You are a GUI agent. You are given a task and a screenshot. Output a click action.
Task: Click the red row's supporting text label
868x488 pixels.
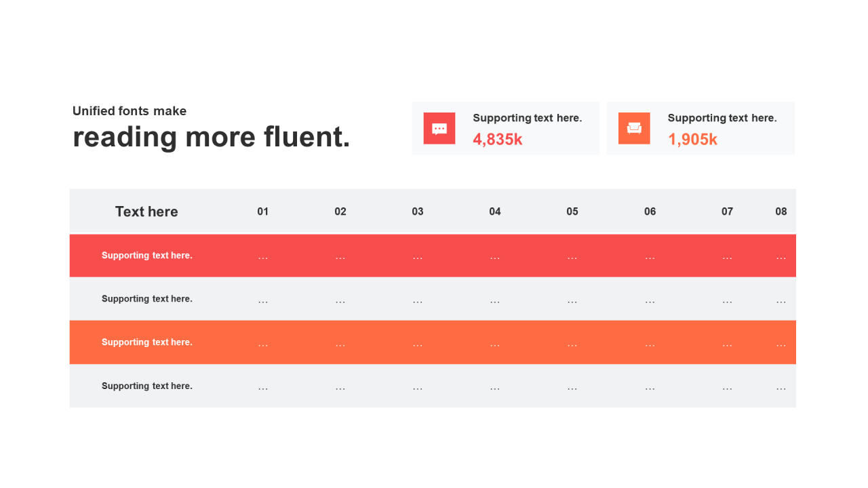pos(147,256)
